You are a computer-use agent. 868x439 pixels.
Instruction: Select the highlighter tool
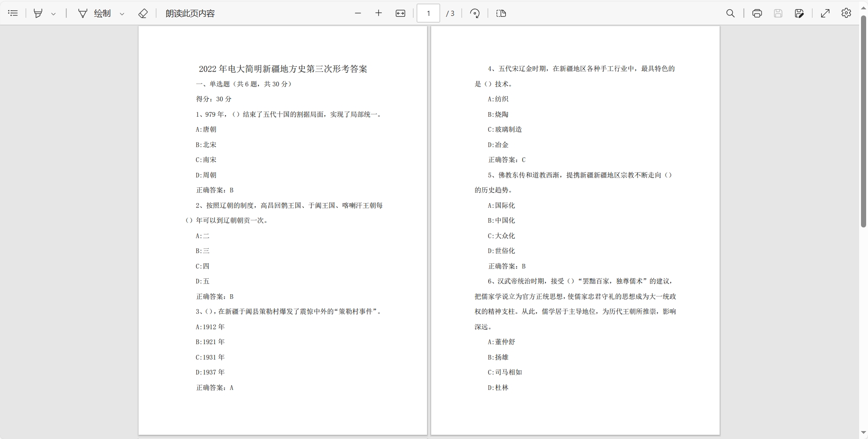38,13
